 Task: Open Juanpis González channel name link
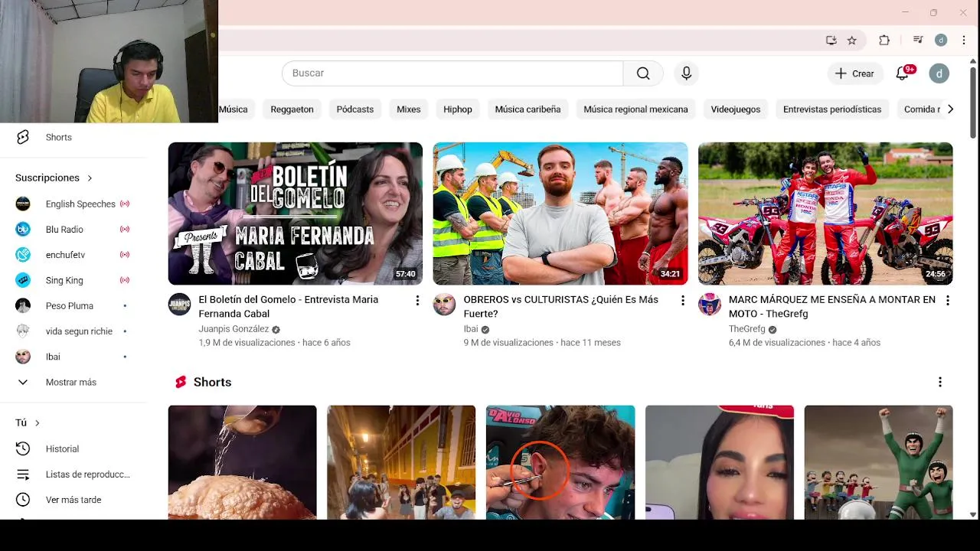234,329
